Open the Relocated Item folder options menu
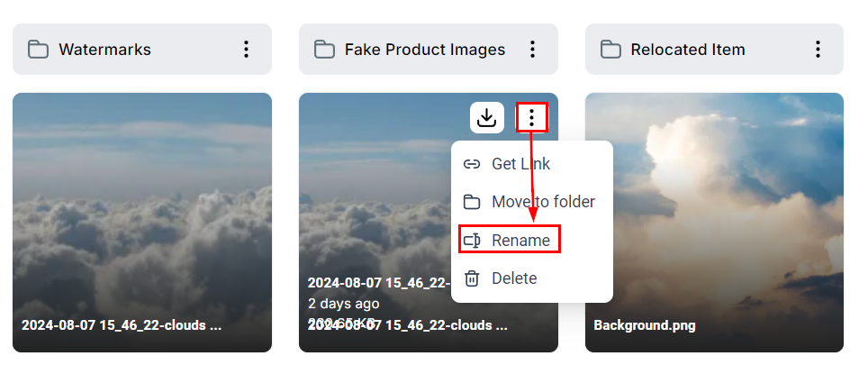 pos(818,50)
